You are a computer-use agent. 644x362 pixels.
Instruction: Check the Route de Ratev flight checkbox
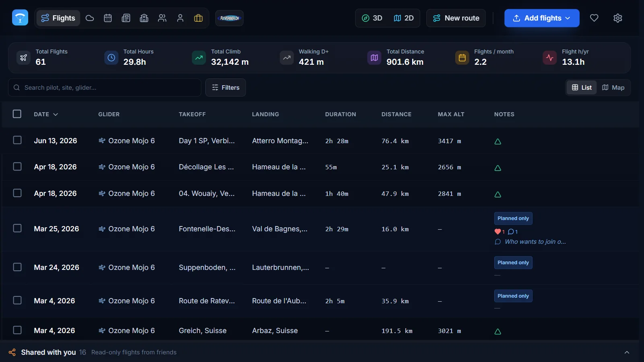coord(17,300)
